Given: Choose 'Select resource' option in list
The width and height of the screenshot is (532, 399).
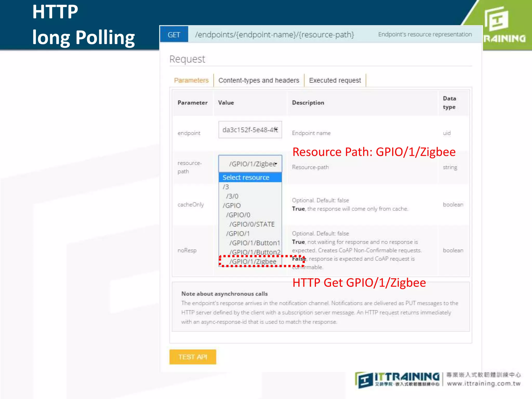Looking at the screenshot, I should [250, 177].
